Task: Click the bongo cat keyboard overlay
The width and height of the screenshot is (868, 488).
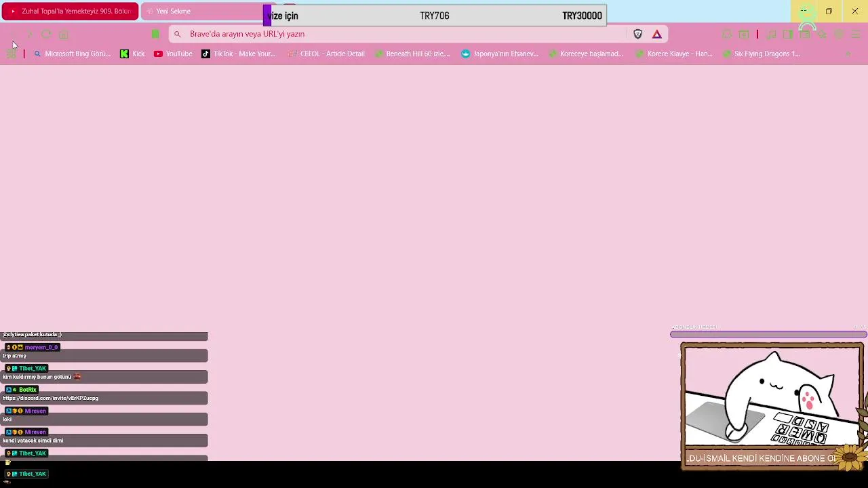Action: click(x=772, y=405)
